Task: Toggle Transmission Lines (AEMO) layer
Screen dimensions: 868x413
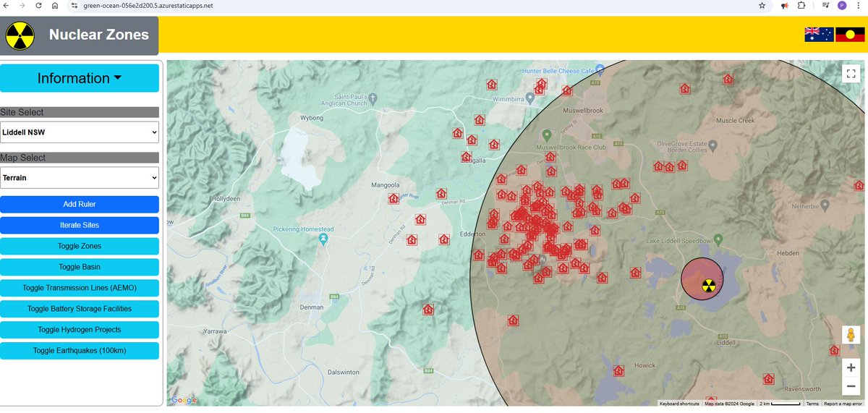Action: pos(80,288)
